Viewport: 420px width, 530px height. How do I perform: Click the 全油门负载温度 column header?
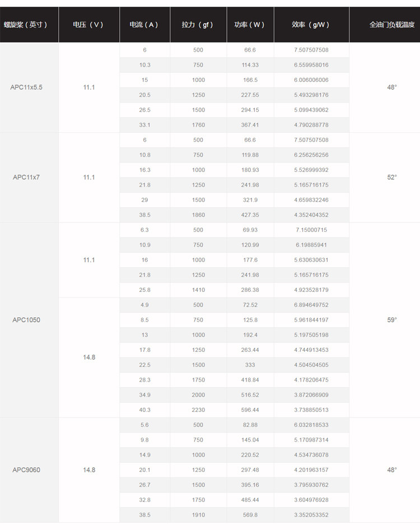(385, 25)
